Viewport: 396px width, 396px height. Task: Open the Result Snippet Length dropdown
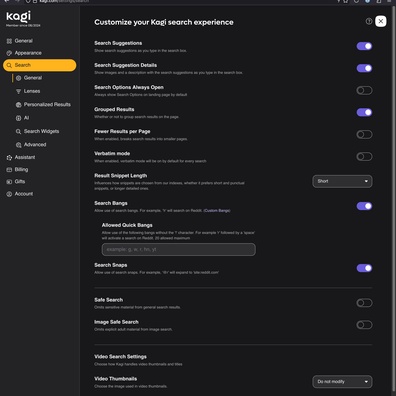342,181
